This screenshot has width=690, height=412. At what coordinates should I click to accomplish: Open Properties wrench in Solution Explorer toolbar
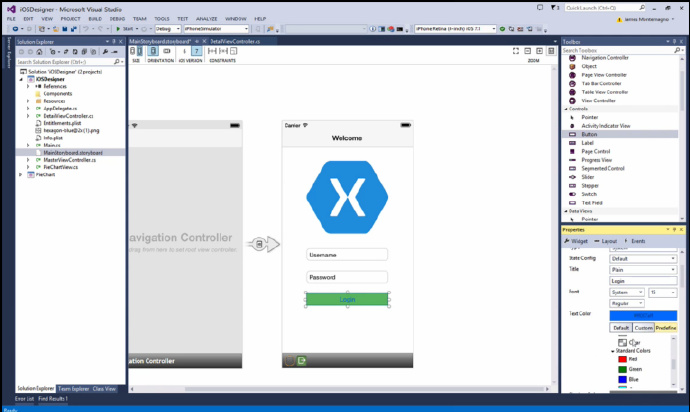[x=105, y=52]
